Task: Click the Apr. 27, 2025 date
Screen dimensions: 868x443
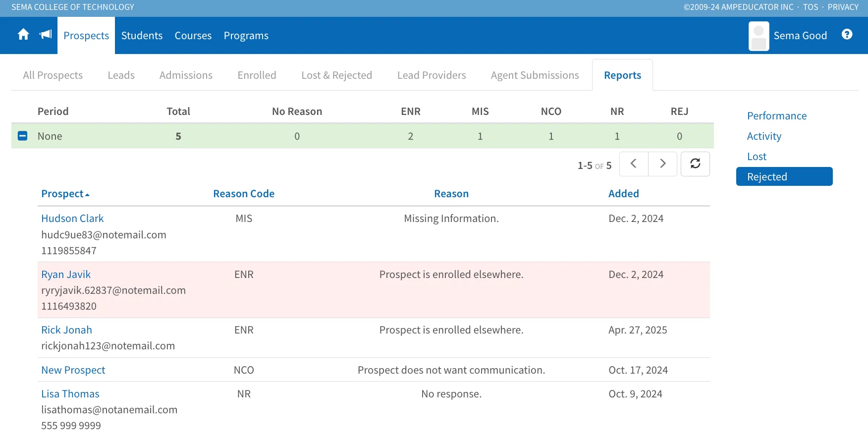Action: (x=638, y=330)
